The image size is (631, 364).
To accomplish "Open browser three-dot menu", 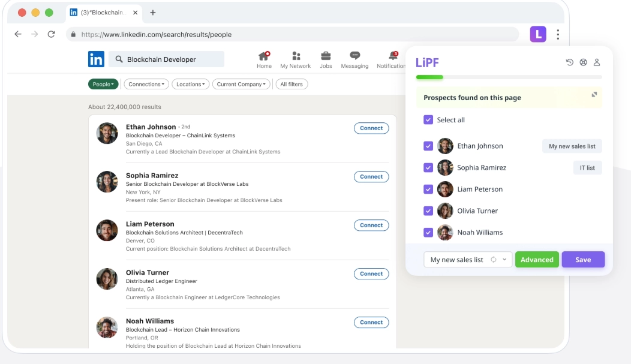I will tap(558, 35).
